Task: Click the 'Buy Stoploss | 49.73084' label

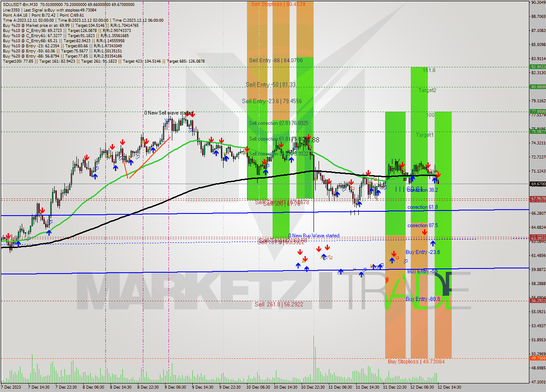Action: (416, 362)
